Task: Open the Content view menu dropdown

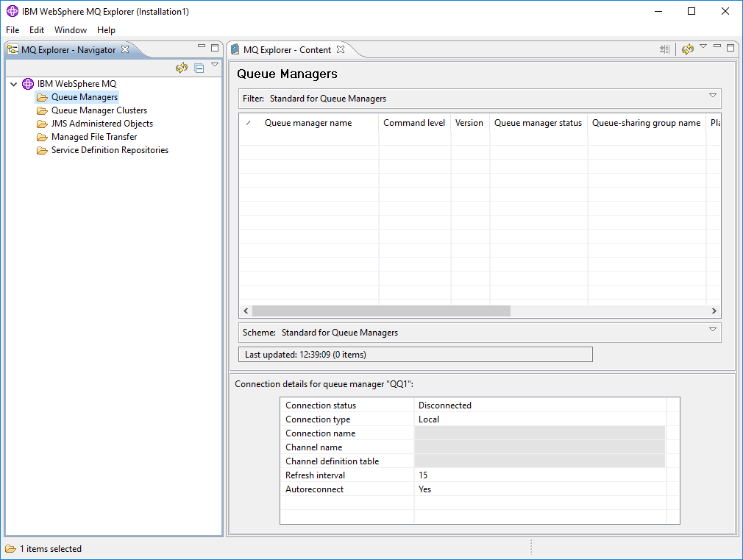Action: click(x=703, y=46)
